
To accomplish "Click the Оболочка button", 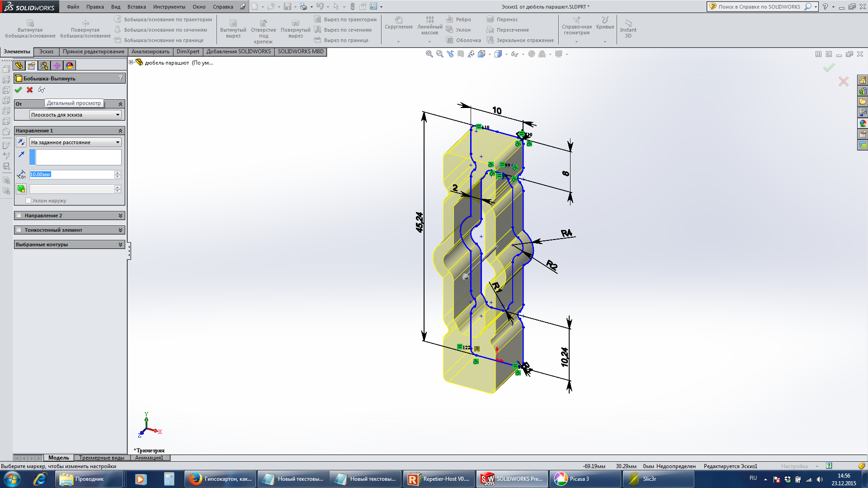I will coord(463,40).
